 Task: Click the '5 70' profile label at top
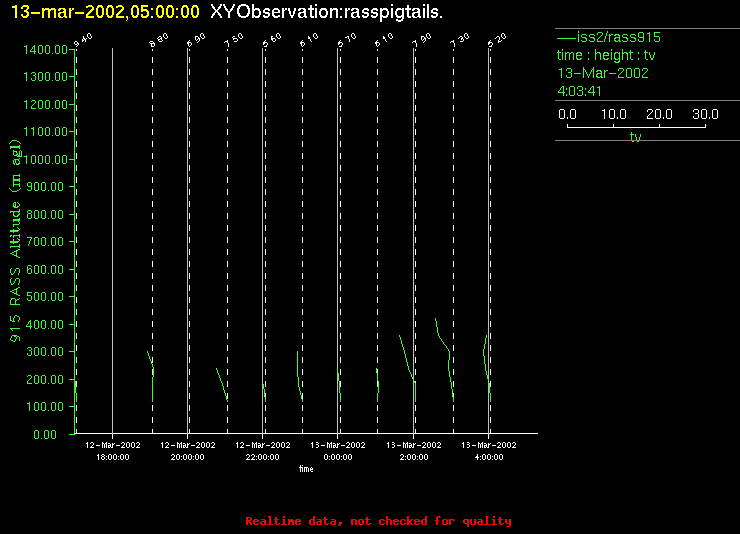(347, 41)
